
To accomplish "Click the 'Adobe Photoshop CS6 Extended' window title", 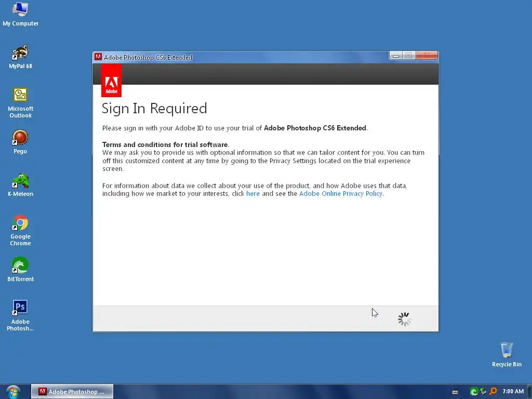I will coord(148,57).
